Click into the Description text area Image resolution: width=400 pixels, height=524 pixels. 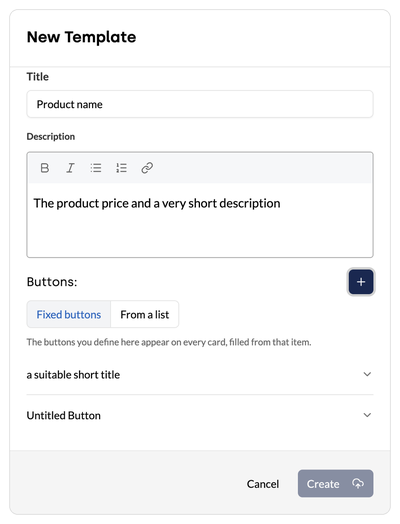pyautogui.click(x=200, y=220)
